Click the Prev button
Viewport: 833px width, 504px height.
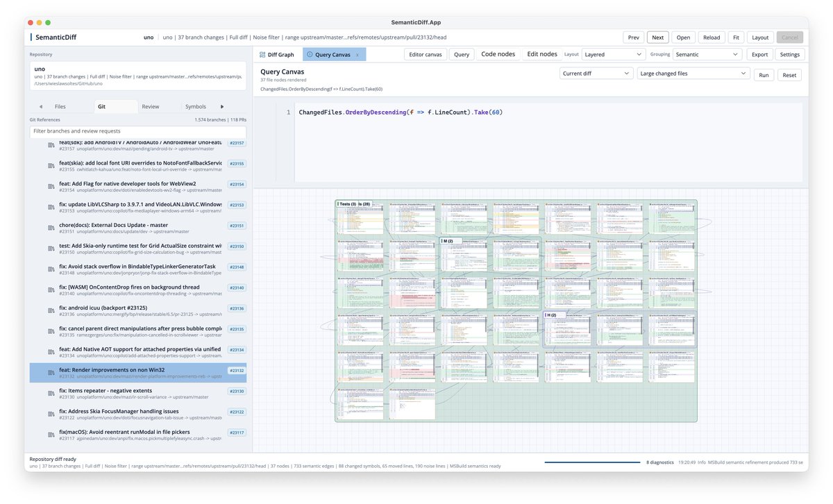(634, 37)
